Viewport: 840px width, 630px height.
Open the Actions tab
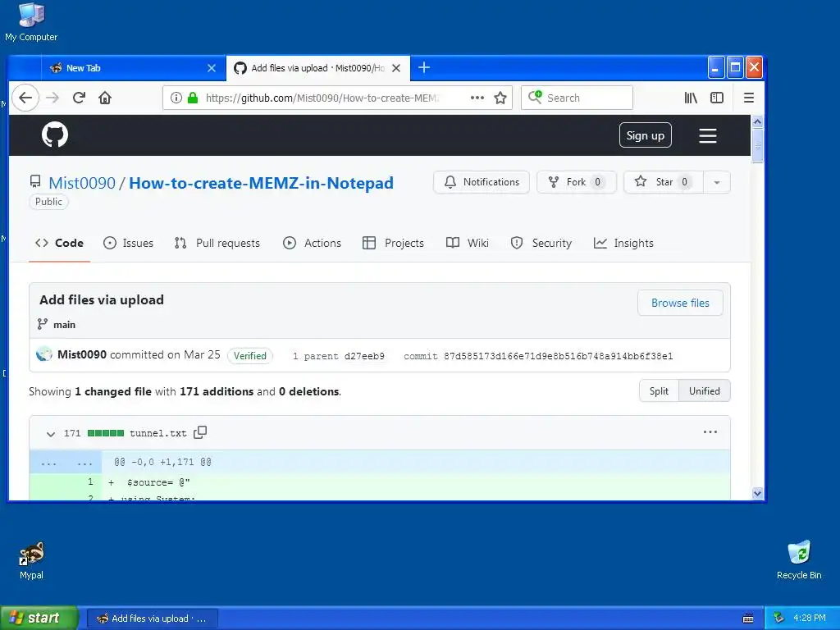(312, 243)
